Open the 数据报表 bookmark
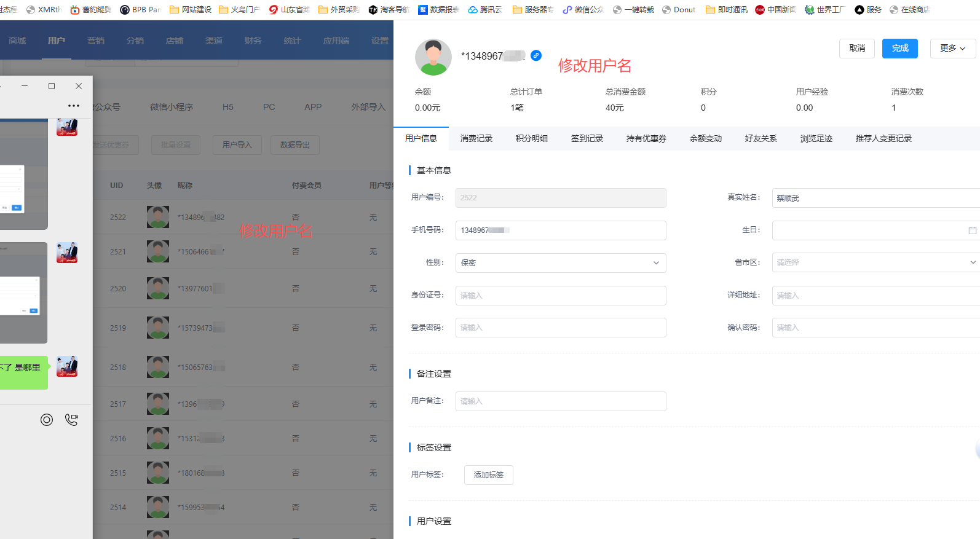 click(x=438, y=10)
